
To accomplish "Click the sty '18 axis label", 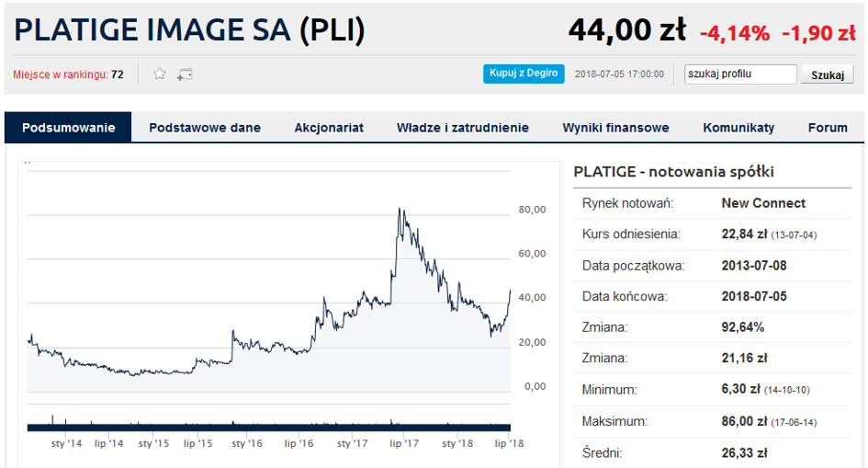I will click(x=457, y=443).
